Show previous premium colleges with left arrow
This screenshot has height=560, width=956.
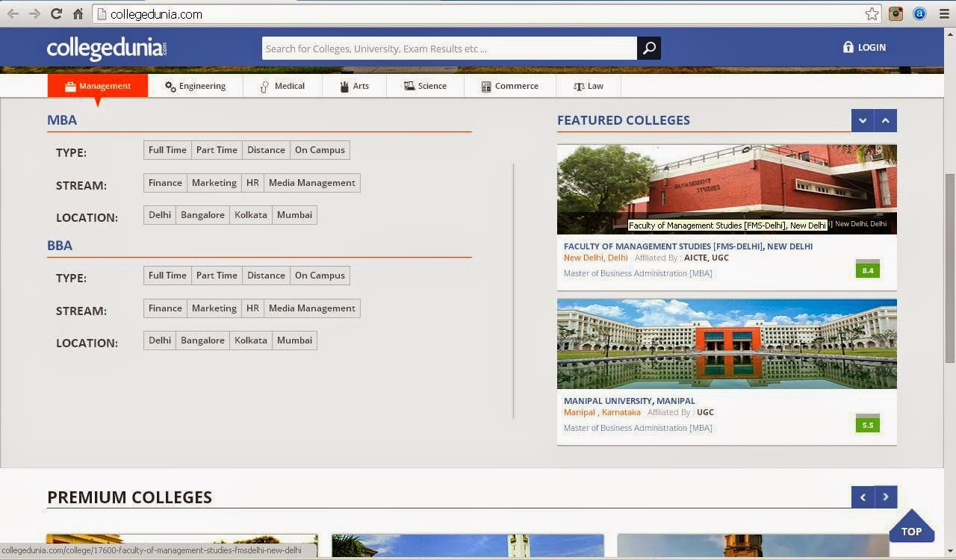[x=863, y=497]
